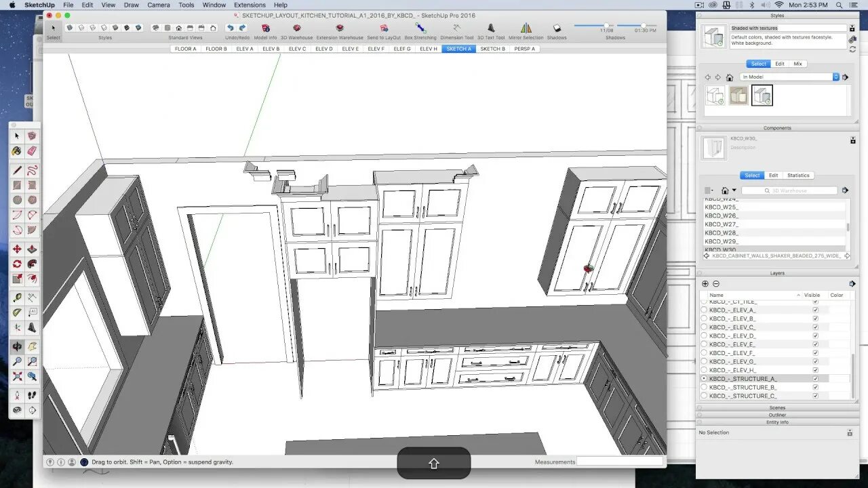Click Send to LayOut icon
Screen dimensions: 868x488
[x=384, y=28]
